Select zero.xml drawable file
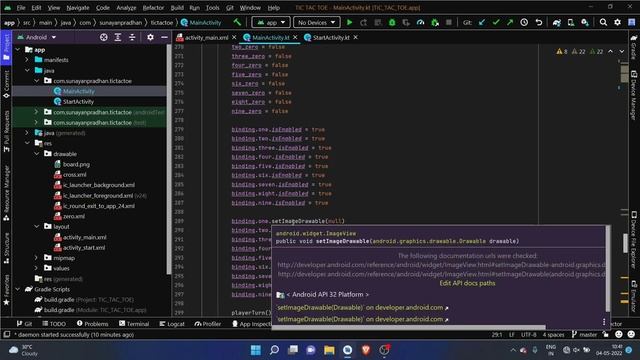640x360 pixels. coord(74,216)
